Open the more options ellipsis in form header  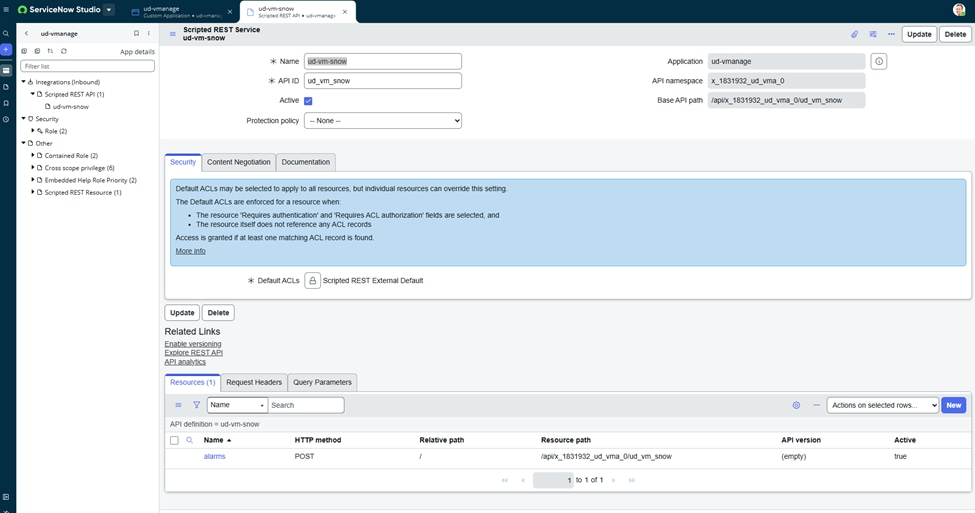pyautogui.click(x=891, y=34)
